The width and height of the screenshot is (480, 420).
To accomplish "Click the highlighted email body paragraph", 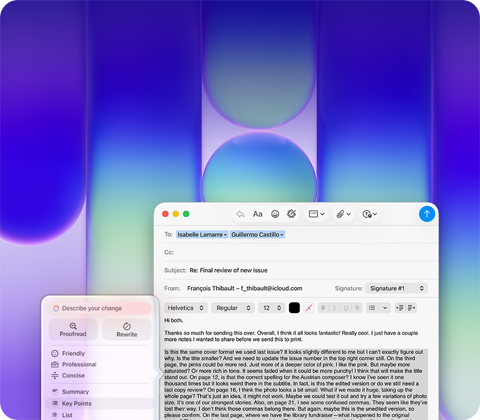I will (x=295, y=383).
